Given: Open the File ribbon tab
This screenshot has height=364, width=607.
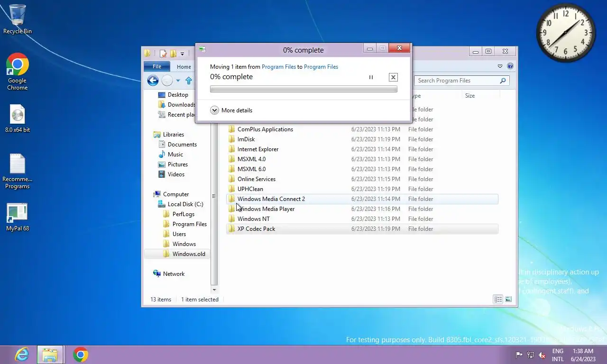Looking at the screenshot, I should (x=156, y=66).
